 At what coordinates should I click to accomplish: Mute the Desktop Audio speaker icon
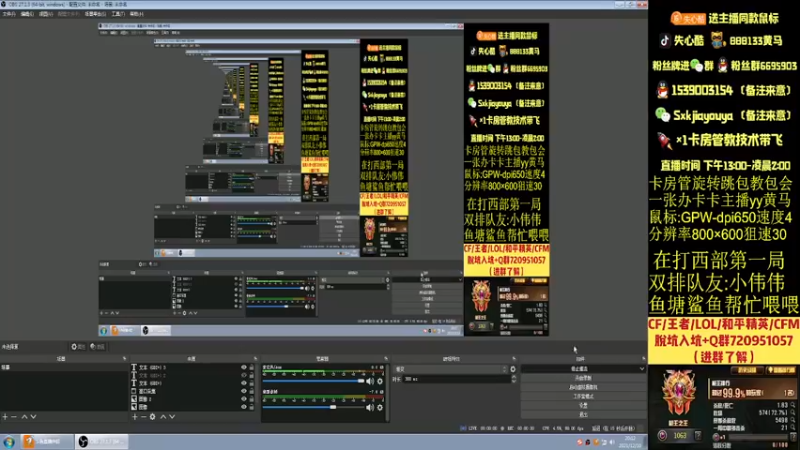click(370, 407)
